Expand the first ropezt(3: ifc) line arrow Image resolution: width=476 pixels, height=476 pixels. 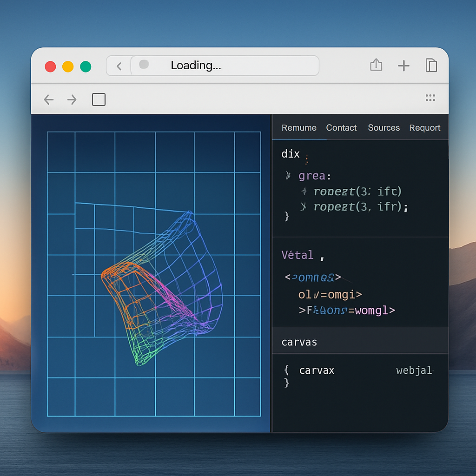pyautogui.click(x=304, y=191)
